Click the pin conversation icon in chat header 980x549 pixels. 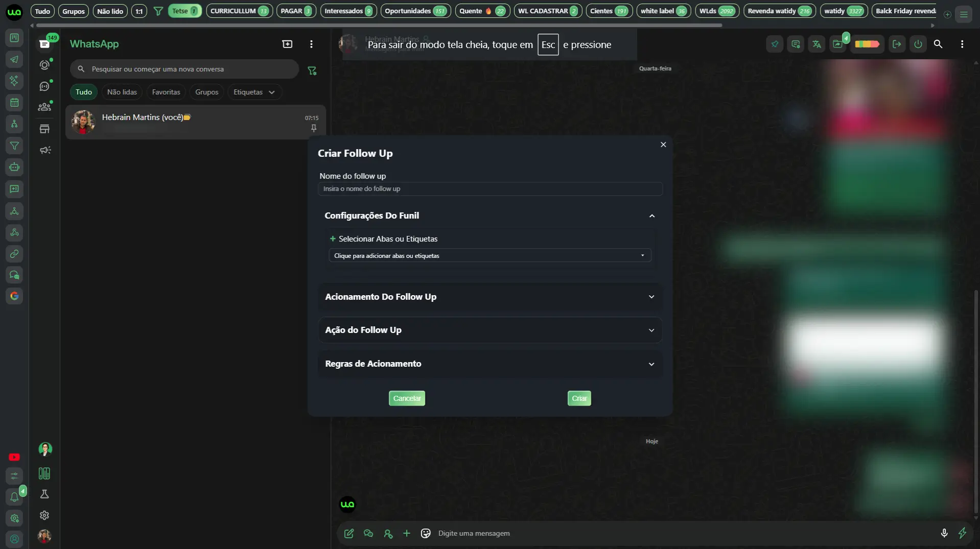[x=775, y=44]
